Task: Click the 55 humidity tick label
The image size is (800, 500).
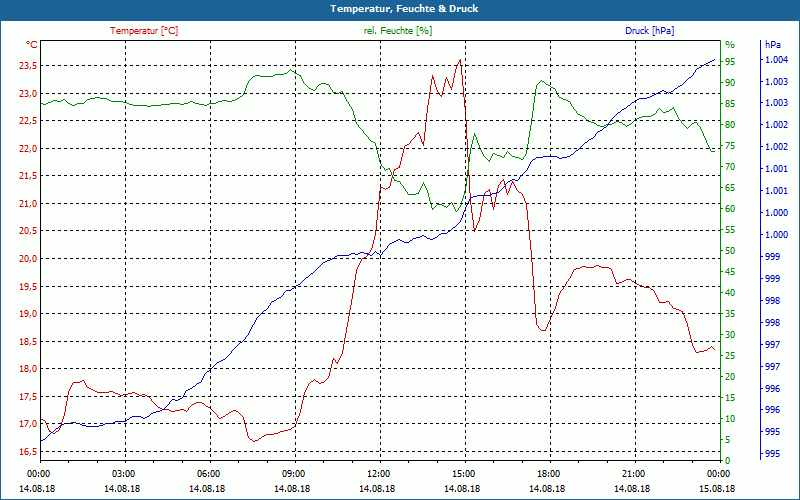Action: tap(730, 230)
